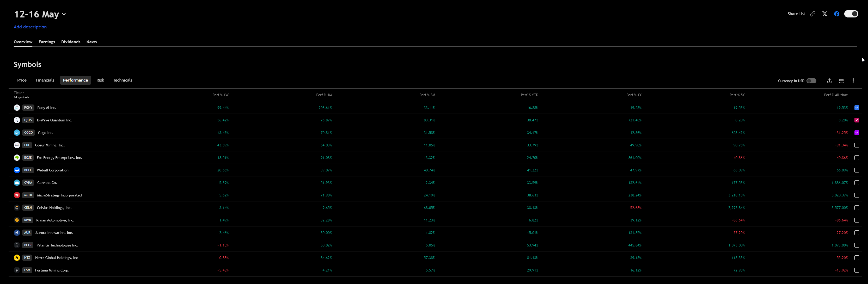
Task: Sort by the Perf % YTD column header
Action: [529, 95]
